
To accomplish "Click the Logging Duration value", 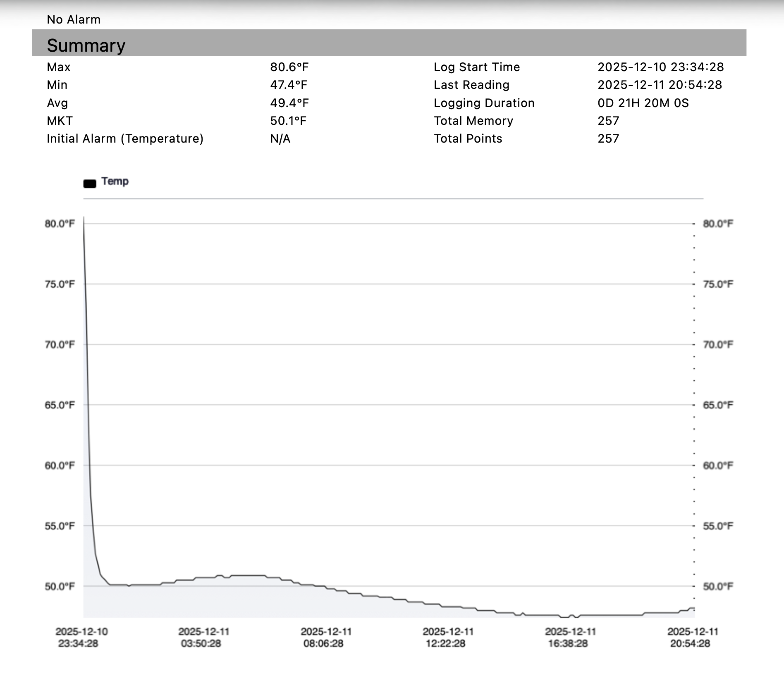I will [643, 103].
